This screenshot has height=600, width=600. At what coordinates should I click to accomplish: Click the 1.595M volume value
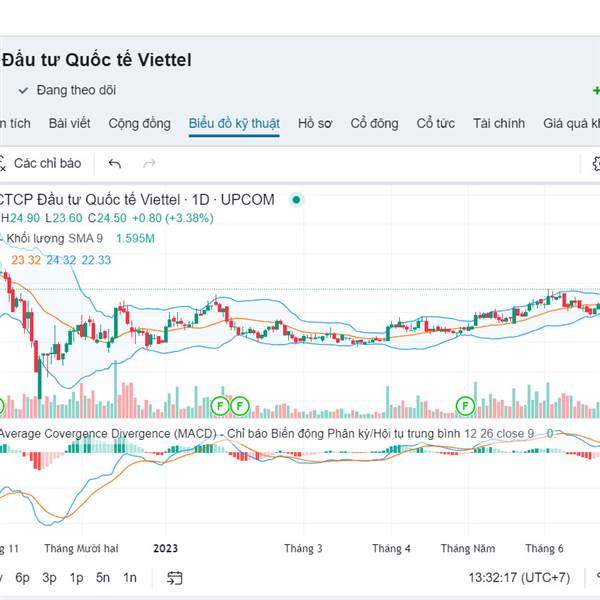click(x=135, y=238)
